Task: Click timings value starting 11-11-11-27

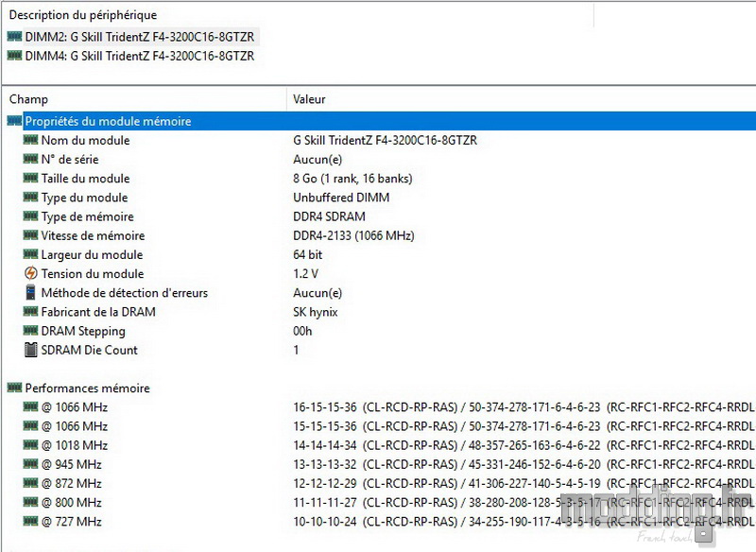Action: click(524, 502)
